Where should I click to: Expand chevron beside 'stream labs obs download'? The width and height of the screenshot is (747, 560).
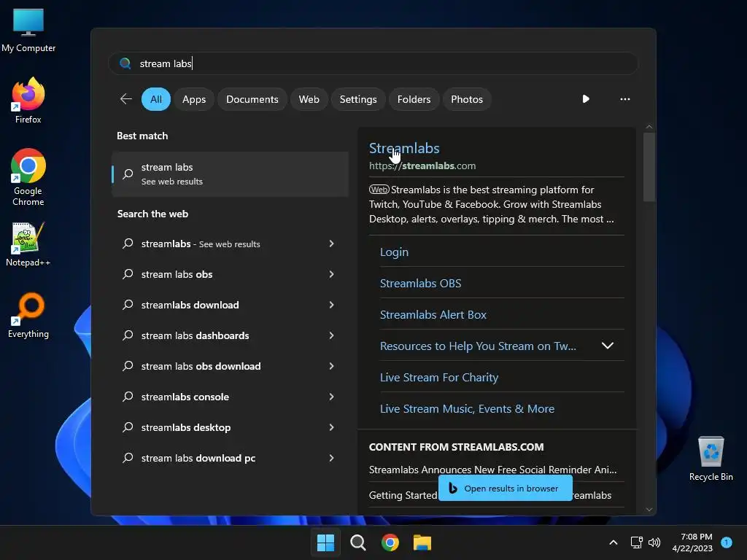(x=332, y=366)
